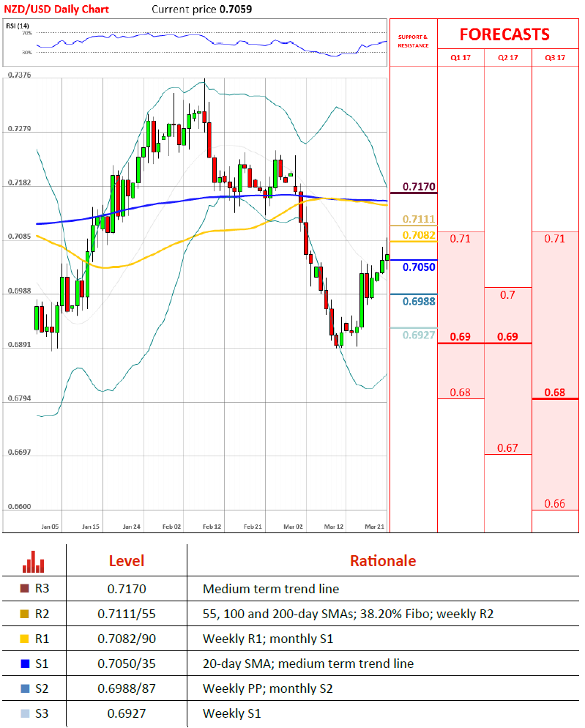Click the Feb 21 date axis label
Viewport: 585px width, 728px height.
[x=253, y=527]
